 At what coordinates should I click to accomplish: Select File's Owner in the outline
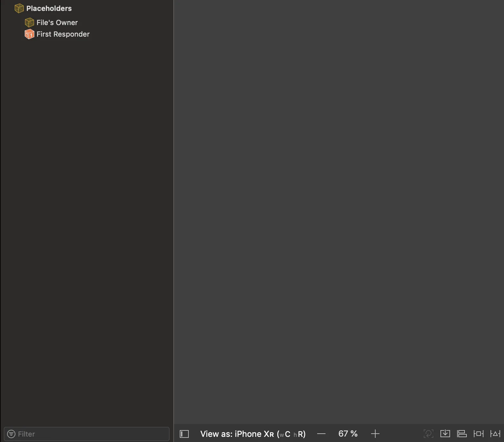tap(87, 22)
